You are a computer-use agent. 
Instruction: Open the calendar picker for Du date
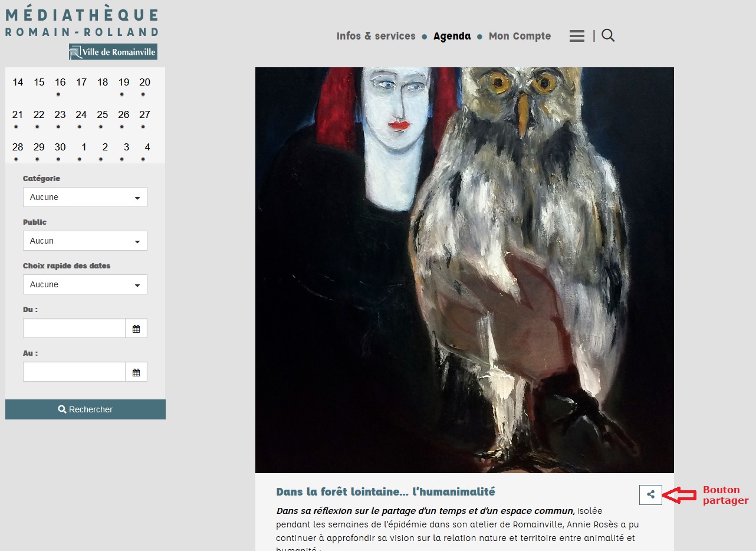[x=136, y=329]
